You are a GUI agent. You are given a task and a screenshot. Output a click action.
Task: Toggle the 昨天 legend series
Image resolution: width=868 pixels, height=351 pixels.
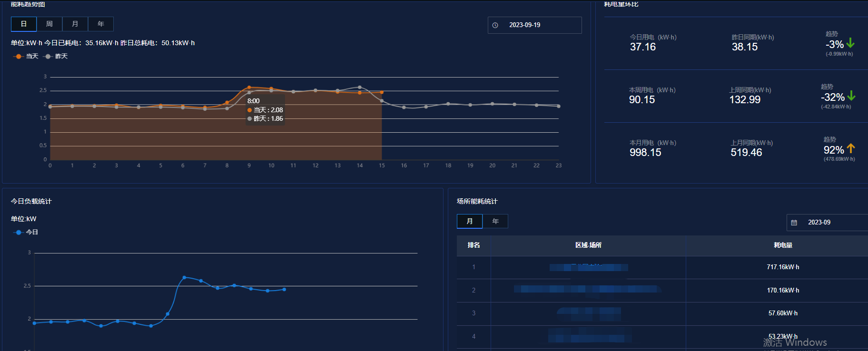56,56
